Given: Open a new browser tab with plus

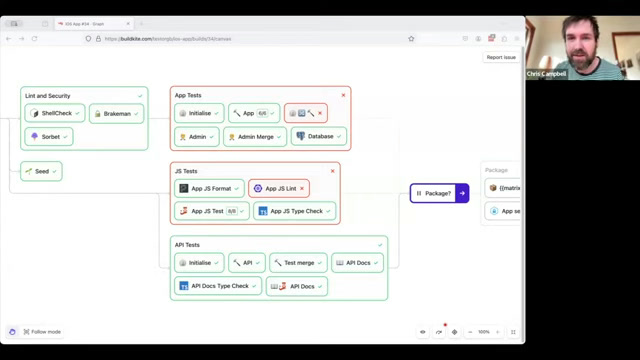Looking at the screenshot, I should pos(141,24).
